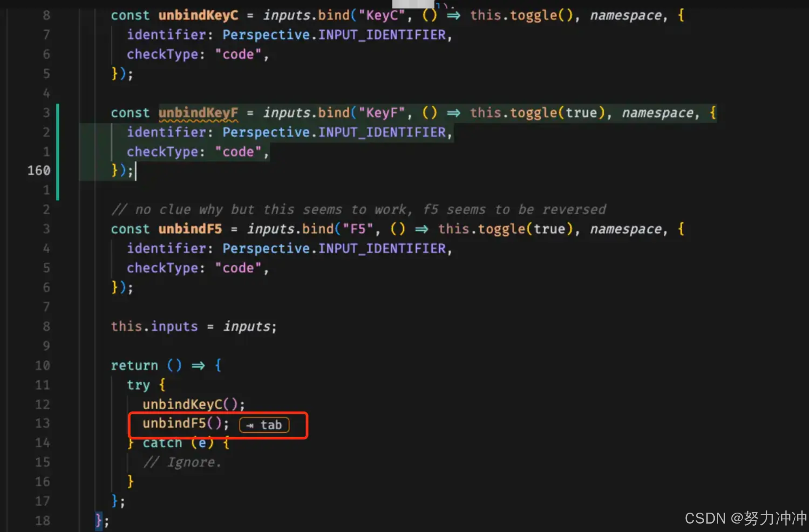
Task: Click the try keyword
Action: tap(138, 385)
